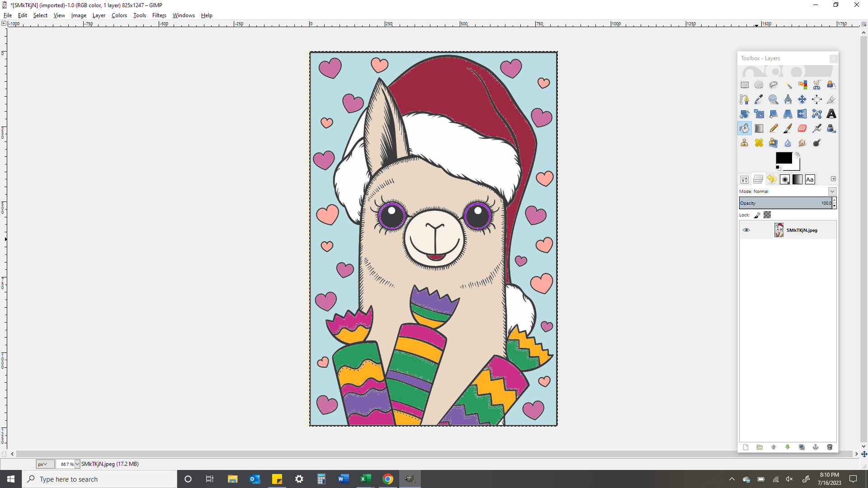868x488 pixels.
Task: Select the Cage Transform tool
Action: pyautogui.click(x=817, y=114)
